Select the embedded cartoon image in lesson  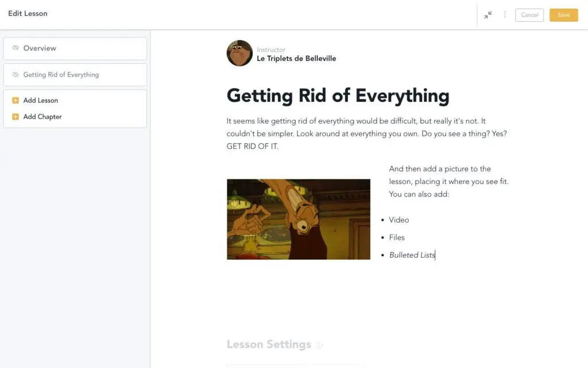coord(298,219)
